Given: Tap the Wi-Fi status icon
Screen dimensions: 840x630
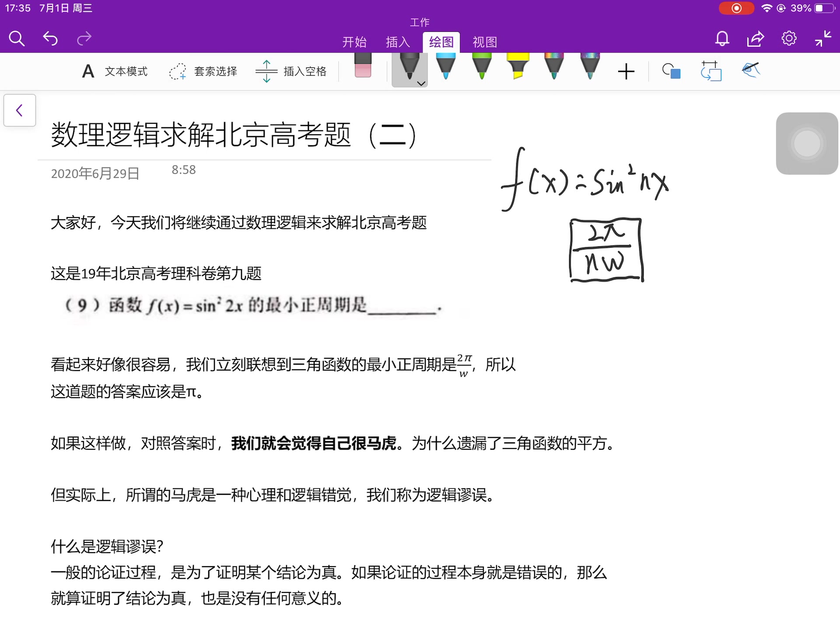Looking at the screenshot, I should [766, 8].
